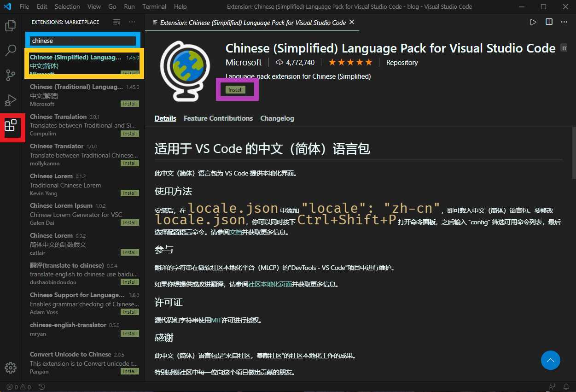Open the File menu
This screenshot has height=392, width=576.
click(24, 6)
